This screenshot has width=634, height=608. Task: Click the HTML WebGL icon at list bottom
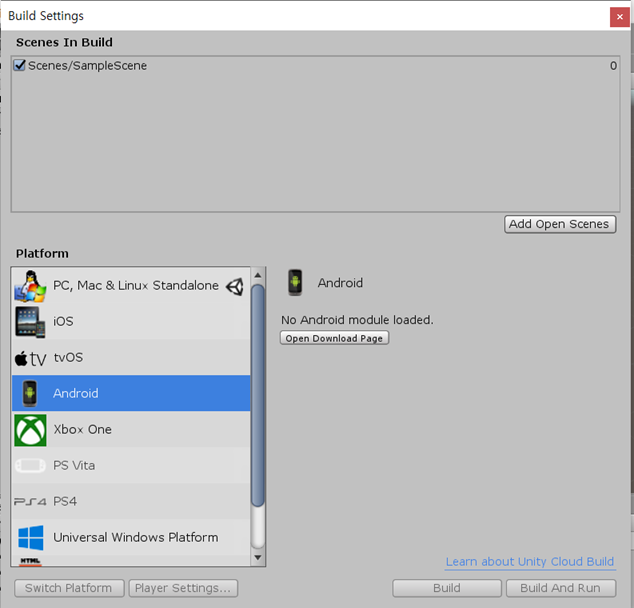[x=30, y=562]
